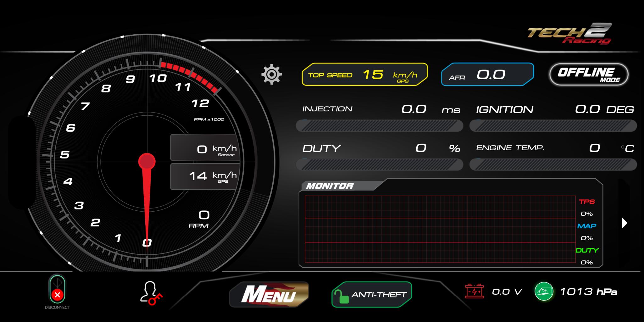644x322 pixels.
Task: Open the flaming Menu button
Action: pos(269,294)
